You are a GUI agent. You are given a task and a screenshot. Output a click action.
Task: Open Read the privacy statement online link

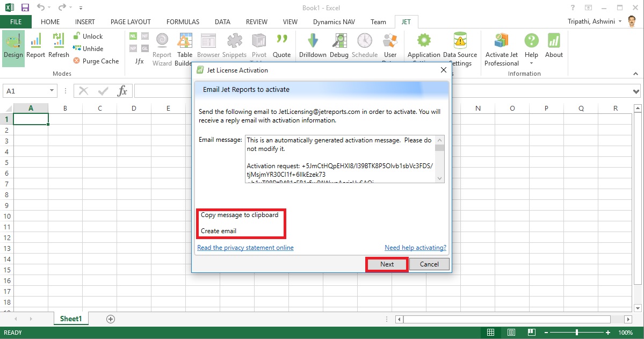pyautogui.click(x=245, y=248)
